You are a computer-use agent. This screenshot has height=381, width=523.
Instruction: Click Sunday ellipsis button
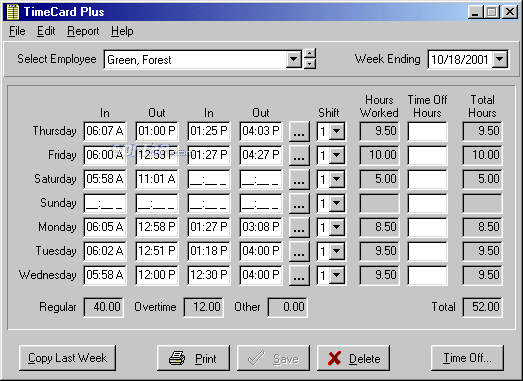[x=299, y=204]
